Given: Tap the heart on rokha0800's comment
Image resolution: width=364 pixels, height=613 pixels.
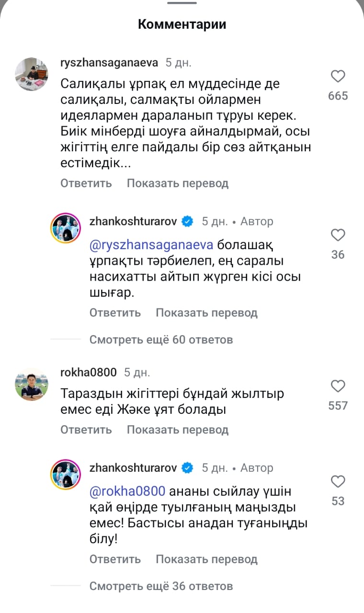Looking at the screenshot, I should point(338,386).
